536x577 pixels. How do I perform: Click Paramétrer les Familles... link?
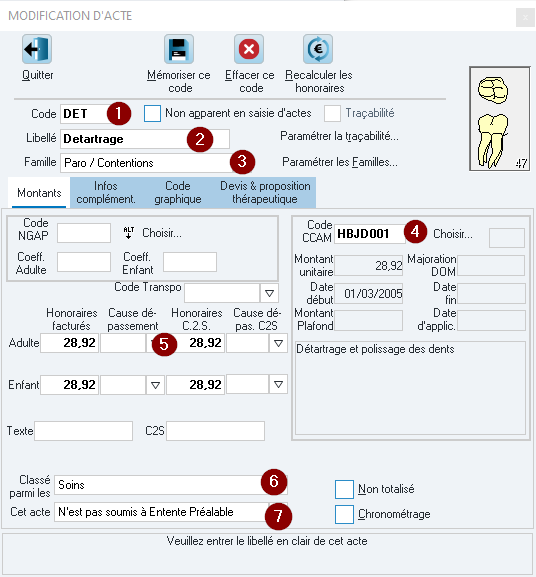340,162
